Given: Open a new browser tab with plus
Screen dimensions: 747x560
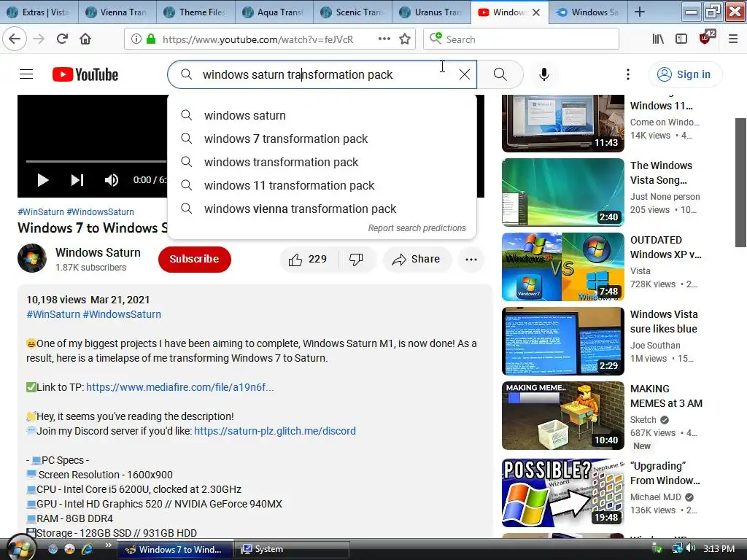Looking at the screenshot, I should tap(640, 12).
